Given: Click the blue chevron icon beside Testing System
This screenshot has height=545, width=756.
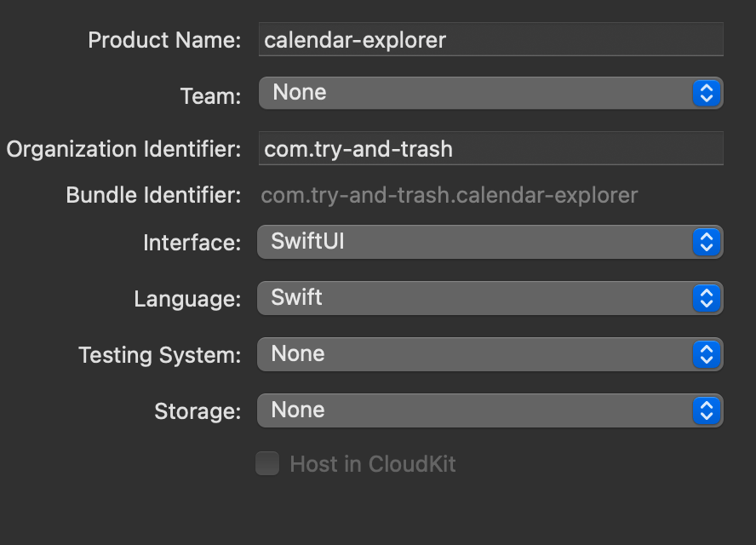Looking at the screenshot, I should (707, 354).
